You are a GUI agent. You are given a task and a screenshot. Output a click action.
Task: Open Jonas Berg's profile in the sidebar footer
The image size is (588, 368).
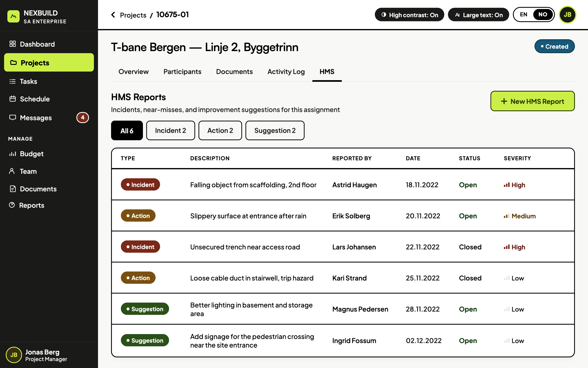coord(49,355)
